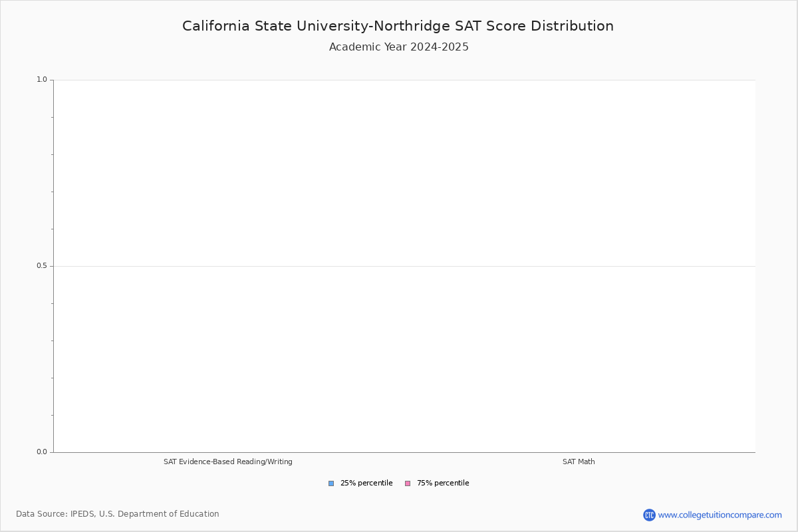Click the Data Source IPEDS attribution text
This screenshot has width=798, height=532.
(118, 513)
